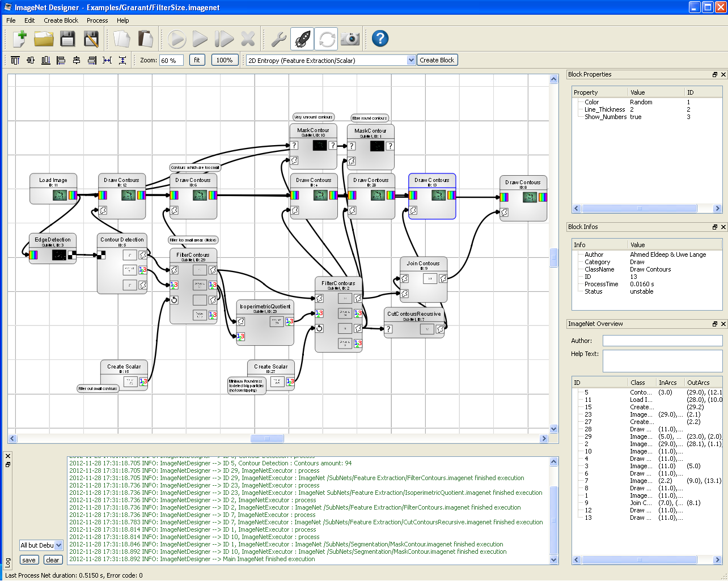Click the Paste clipboard icon
Image resolution: width=728 pixels, height=581 pixels.
146,39
